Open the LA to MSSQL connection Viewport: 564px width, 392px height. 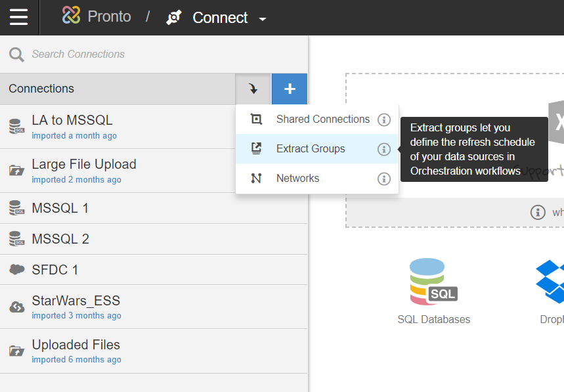click(72, 121)
